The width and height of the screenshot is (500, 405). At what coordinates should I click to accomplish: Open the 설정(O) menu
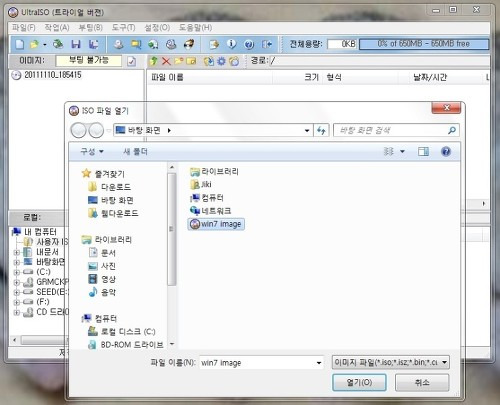click(157, 28)
